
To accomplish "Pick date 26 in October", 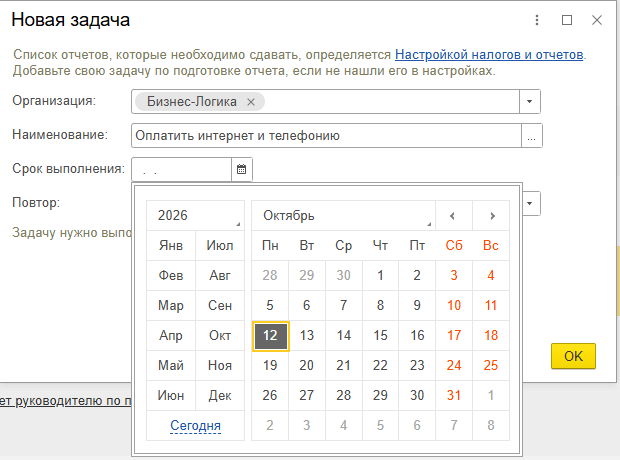I will coord(270,396).
